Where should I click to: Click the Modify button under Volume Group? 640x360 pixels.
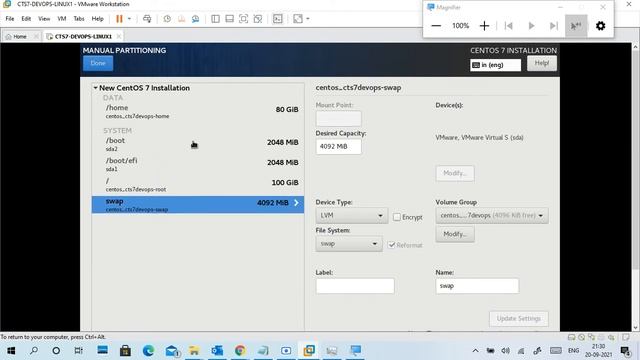coord(455,234)
